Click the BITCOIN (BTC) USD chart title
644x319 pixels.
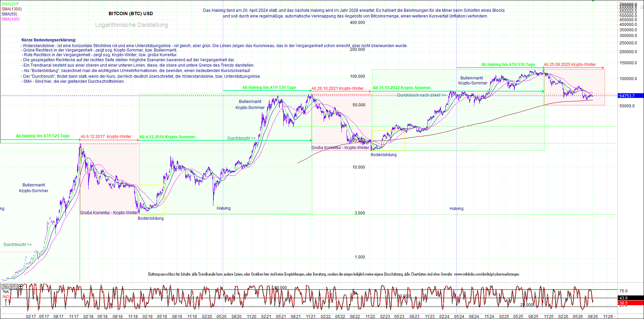click(131, 14)
